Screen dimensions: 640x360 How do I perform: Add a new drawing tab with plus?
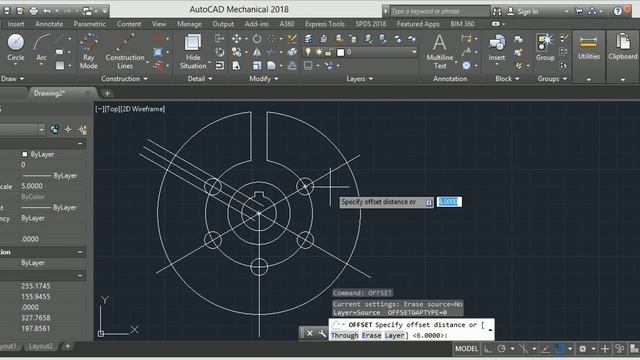(107, 93)
